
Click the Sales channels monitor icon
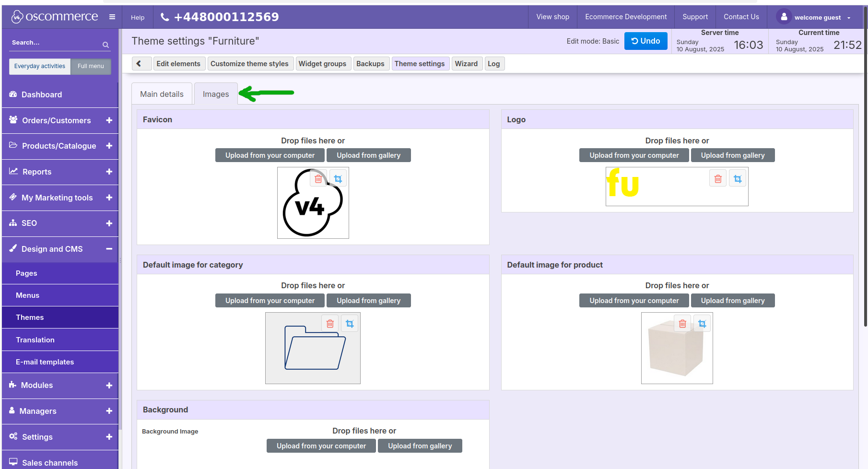click(13, 462)
